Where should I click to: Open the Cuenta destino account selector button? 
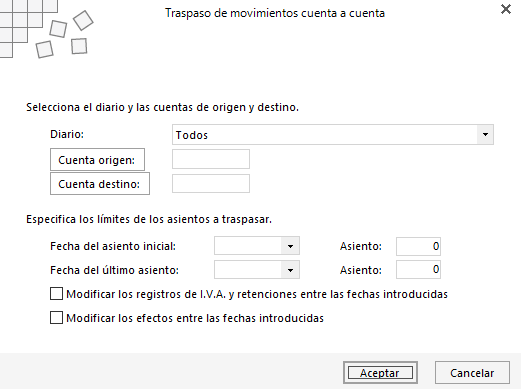(x=100, y=184)
